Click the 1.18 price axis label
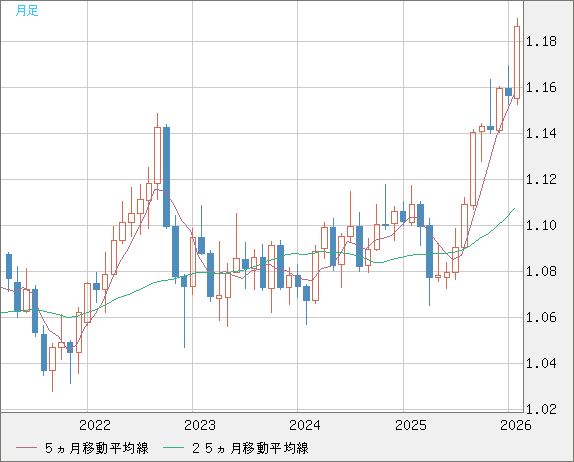The height and width of the screenshot is (462, 574). (541, 41)
